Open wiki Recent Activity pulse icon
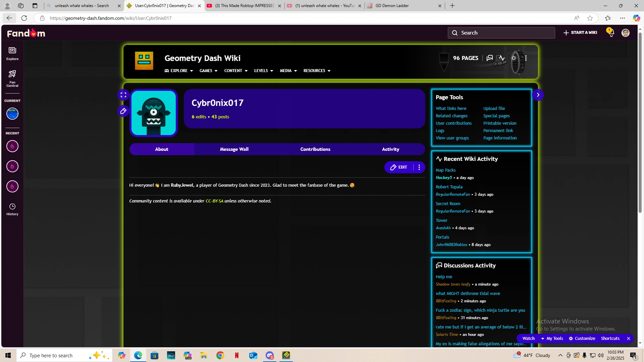Screen dimensions: 644x362 [501, 58]
